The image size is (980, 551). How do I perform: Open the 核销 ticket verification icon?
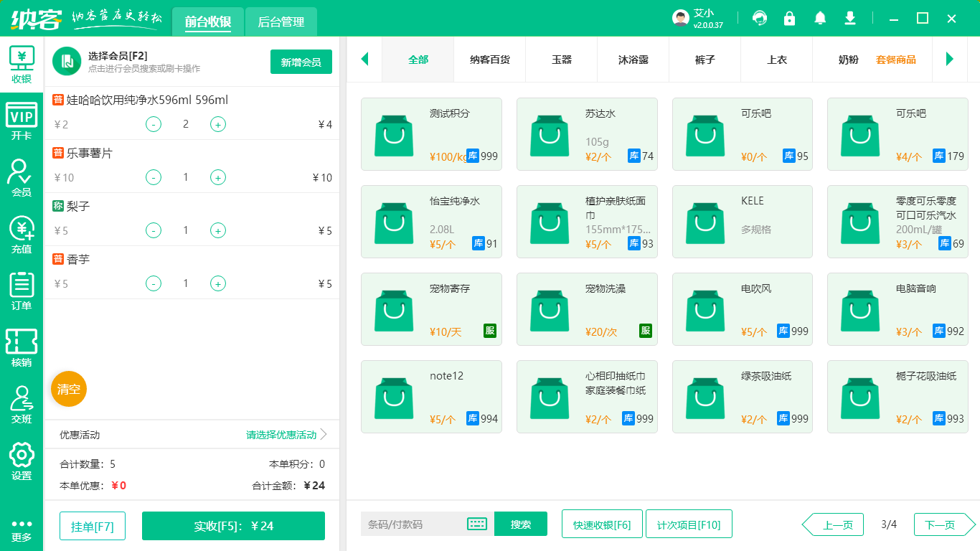pyautogui.click(x=22, y=348)
